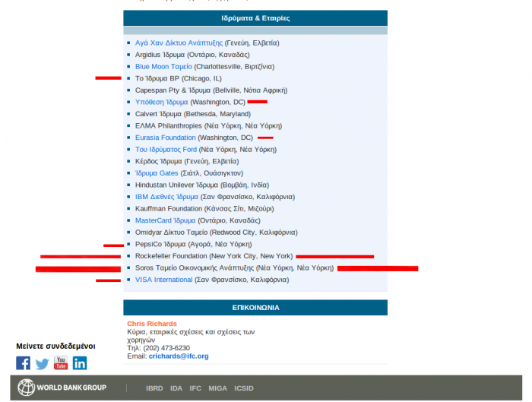Go to IDA in the footer
Image resolution: width=532 pixels, height=402 pixels.
176,388
